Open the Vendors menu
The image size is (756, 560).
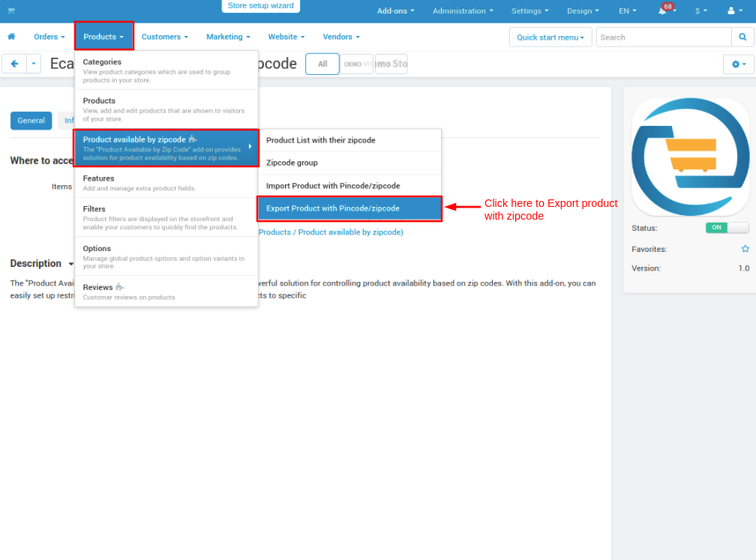340,37
